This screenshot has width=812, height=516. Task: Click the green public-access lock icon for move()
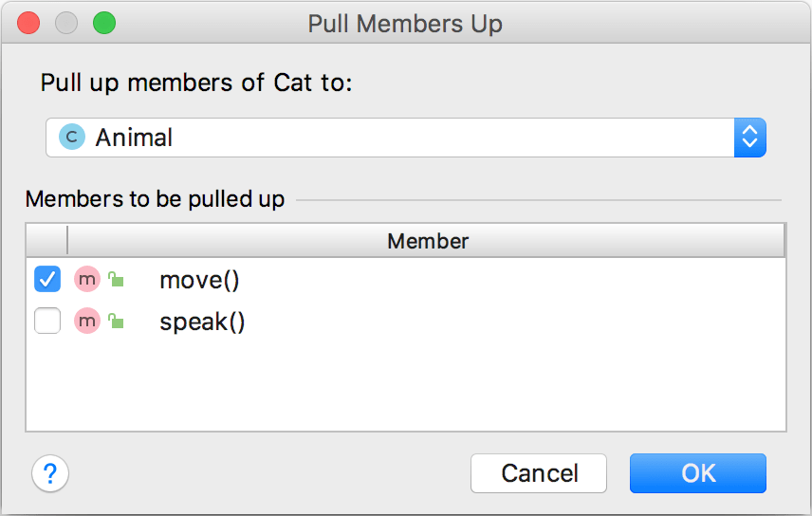point(116,280)
